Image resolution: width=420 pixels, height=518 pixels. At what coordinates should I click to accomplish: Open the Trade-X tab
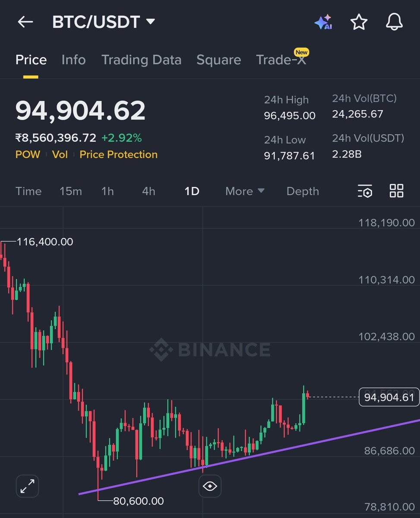pyautogui.click(x=281, y=60)
